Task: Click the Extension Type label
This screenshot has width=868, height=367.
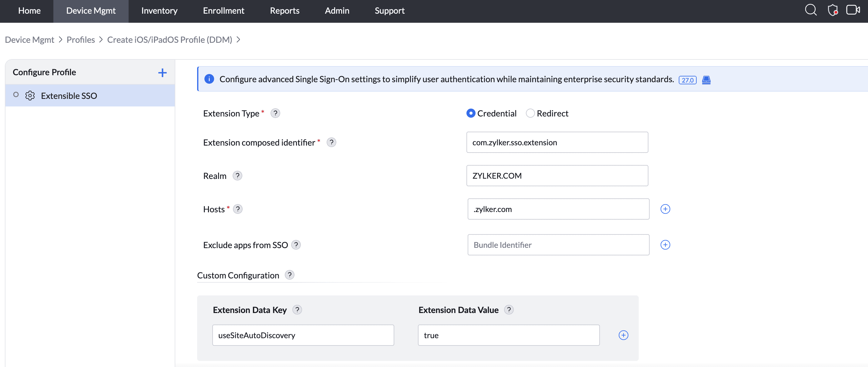Action: coord(231,113)
